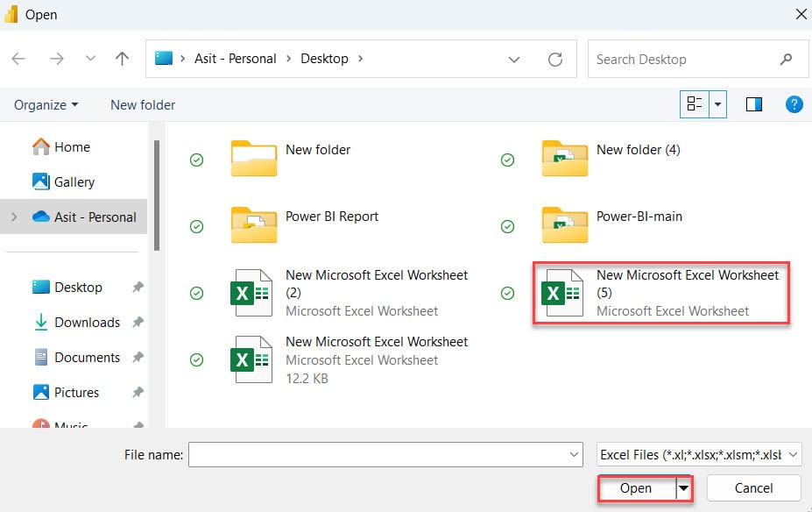Click into the File name field
812x512 pixels.
[x=385, y=454]
